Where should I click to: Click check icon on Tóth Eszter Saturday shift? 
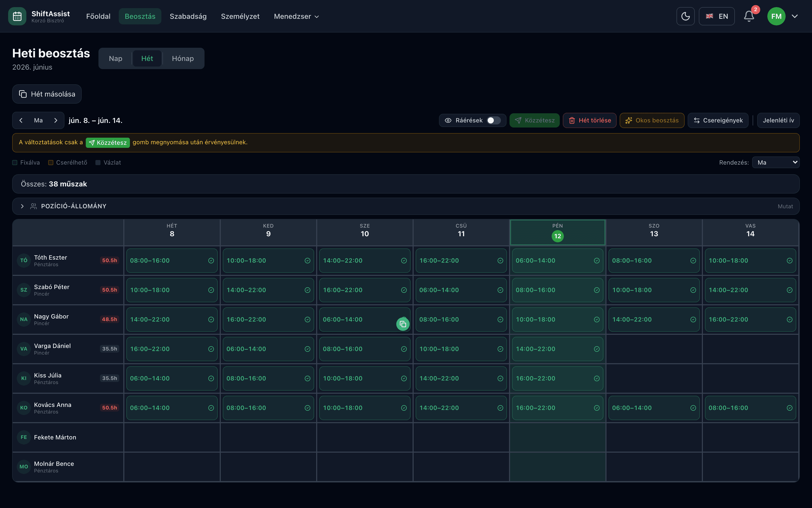pos(693,261)
